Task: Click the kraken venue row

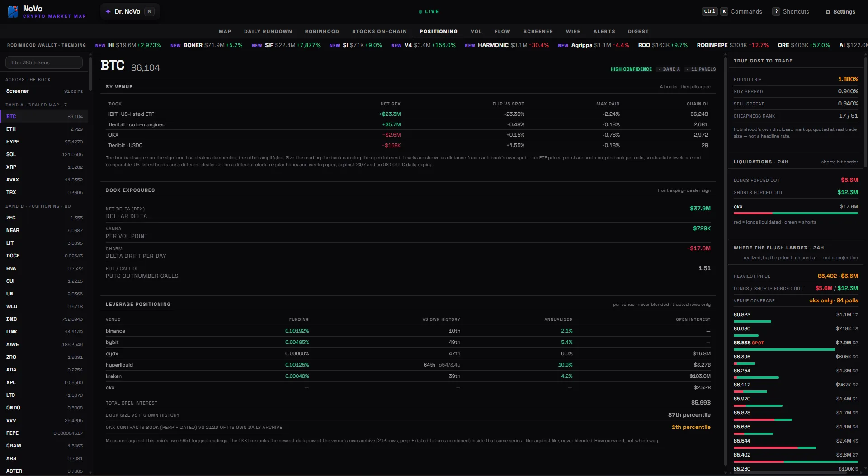Action: (x=408, y=376)
